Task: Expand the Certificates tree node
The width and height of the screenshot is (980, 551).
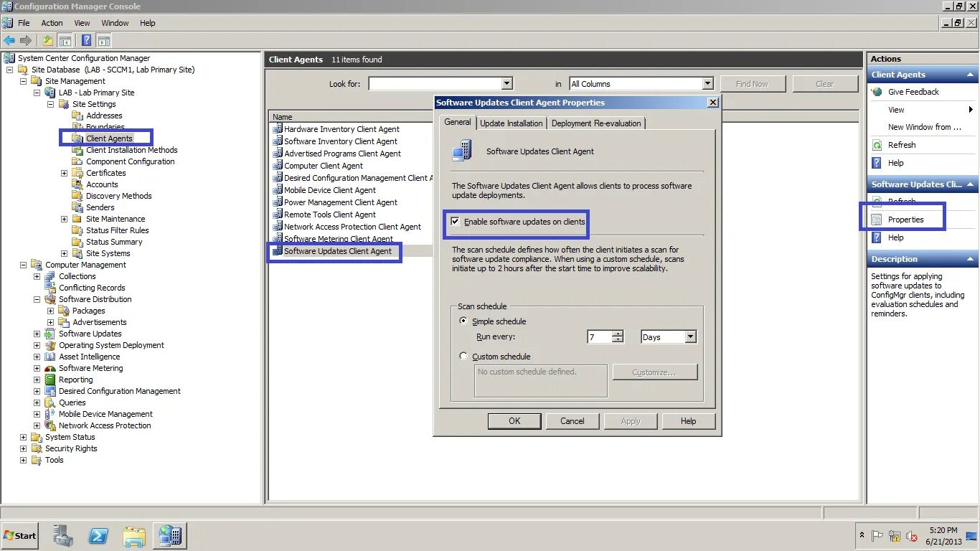Action: 64,173
